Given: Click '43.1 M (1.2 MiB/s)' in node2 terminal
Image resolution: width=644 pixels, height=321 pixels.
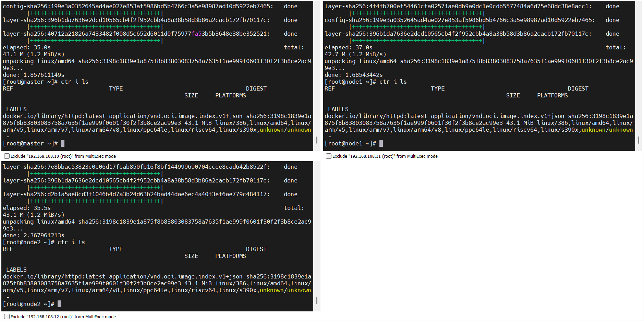Looking at the screenshot, I should click(34, 215).
